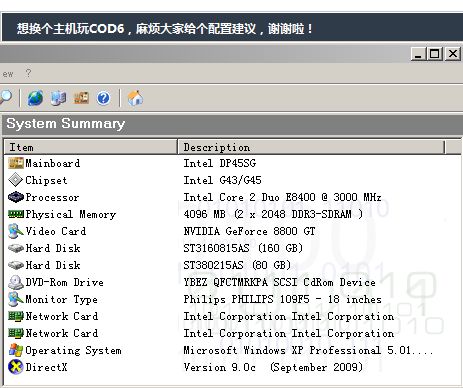Image resolution: width=463 pixels, height=388 pixels.
Task: Click the Windows XP Professional description
Action: pyautogui.click(x=308, y=350)
